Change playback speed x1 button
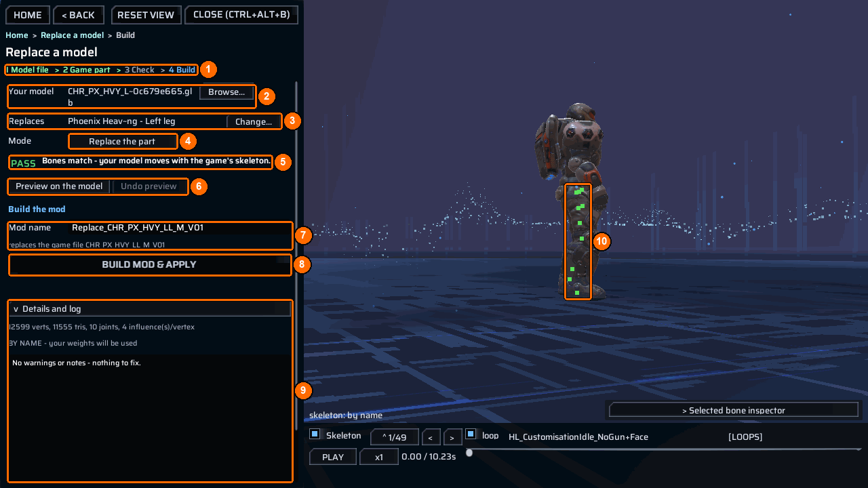The height and width of the screenshot is (488, 868). click(x=379, y=457)
